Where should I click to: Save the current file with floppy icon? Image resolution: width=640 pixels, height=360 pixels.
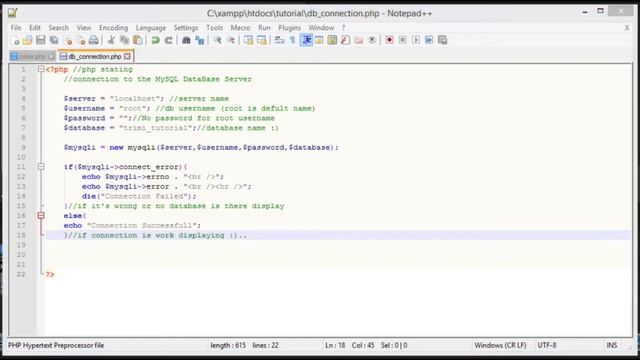pos(40,40)
